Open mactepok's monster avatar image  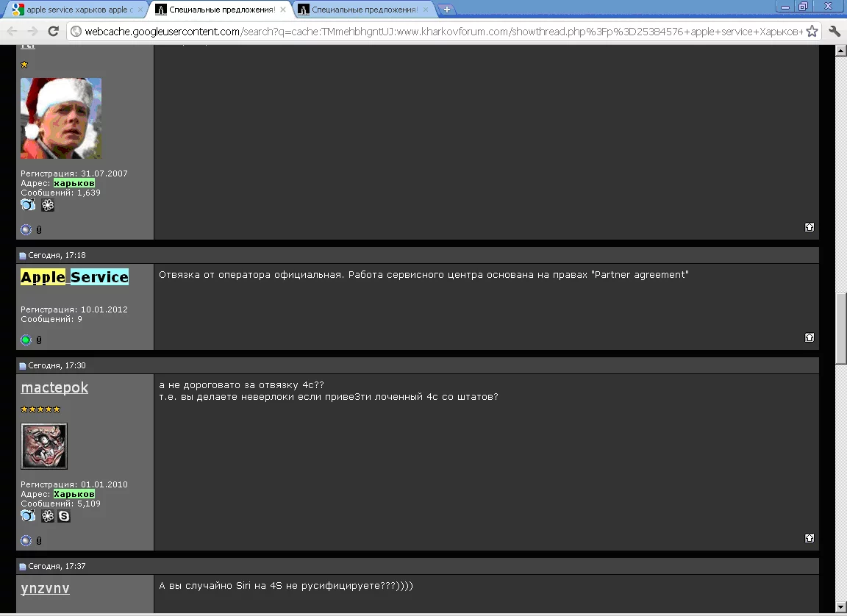tap(44, 446)
